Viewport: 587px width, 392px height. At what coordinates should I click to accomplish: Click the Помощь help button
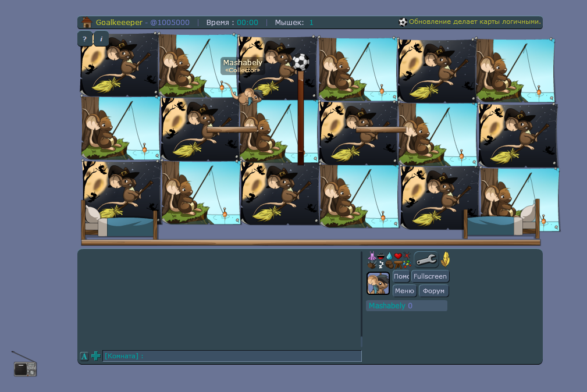point(401,276)
